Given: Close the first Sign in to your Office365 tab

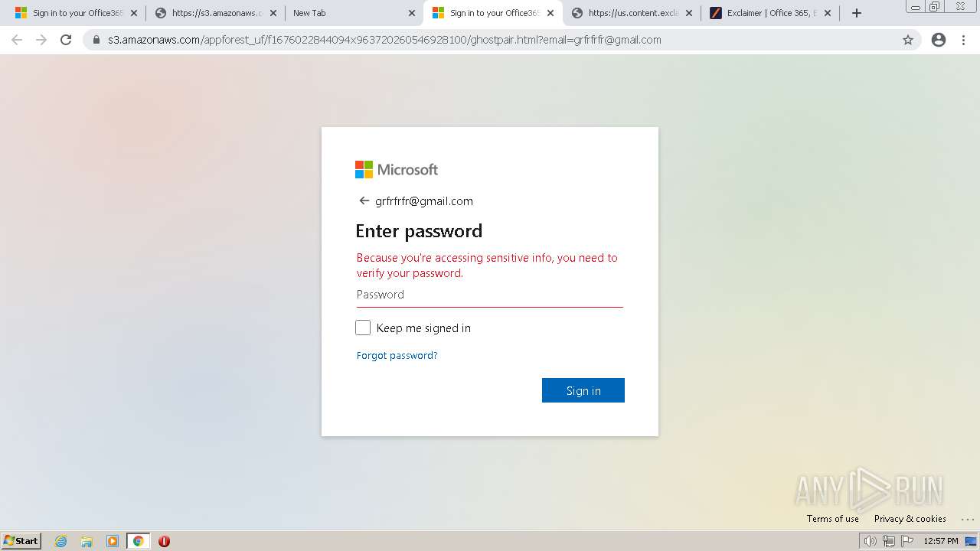Looking at the screenshot, I should [134, 13].
